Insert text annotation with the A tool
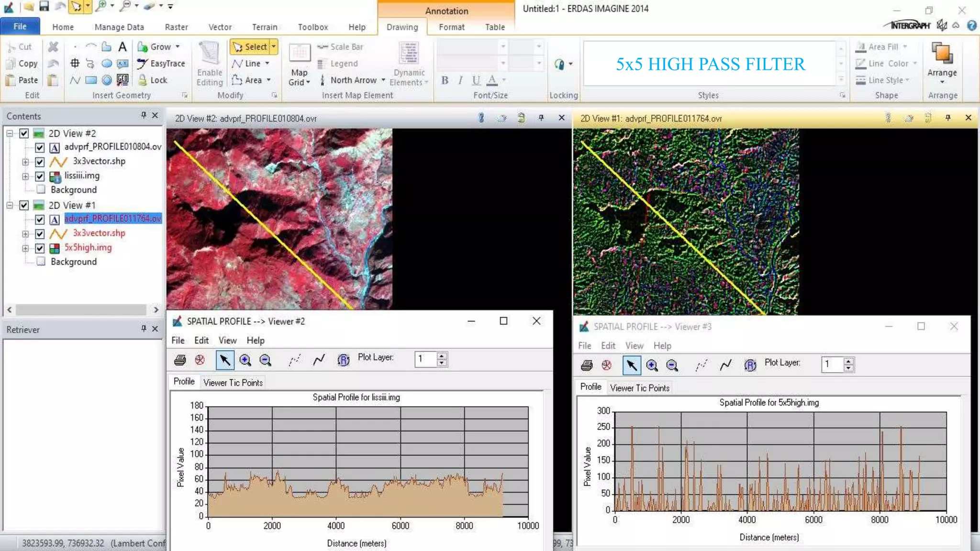Screen dimensions: 980x551 pos(122,46)
